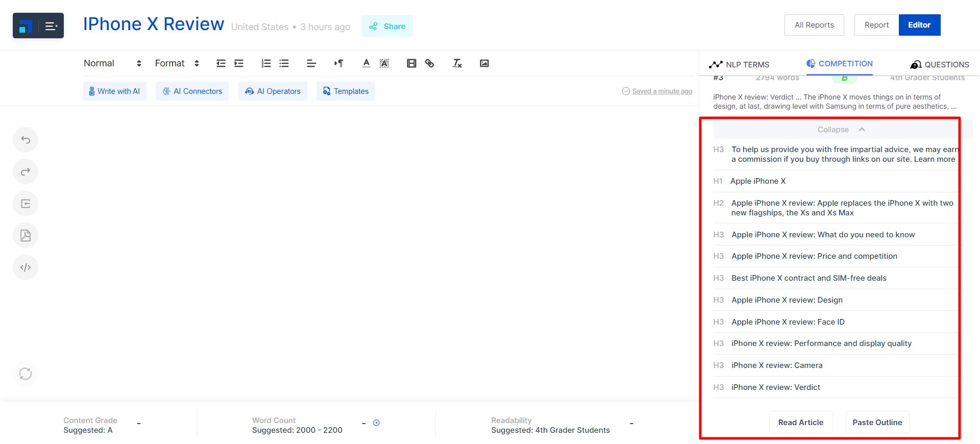Undo the last edit
The width and height of the screenshot is (980, 444).
tap(26, 140)
